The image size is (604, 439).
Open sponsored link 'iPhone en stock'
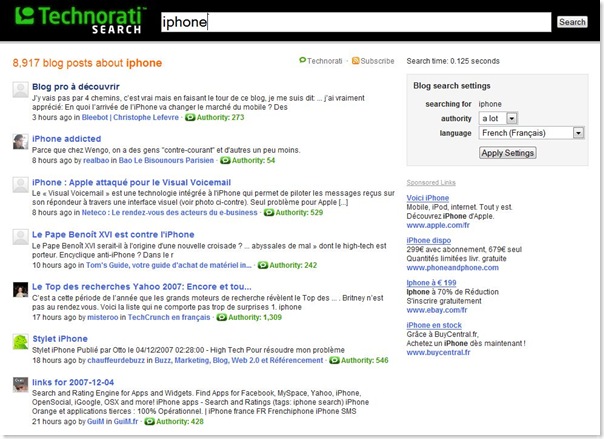[x=434, y=325]
